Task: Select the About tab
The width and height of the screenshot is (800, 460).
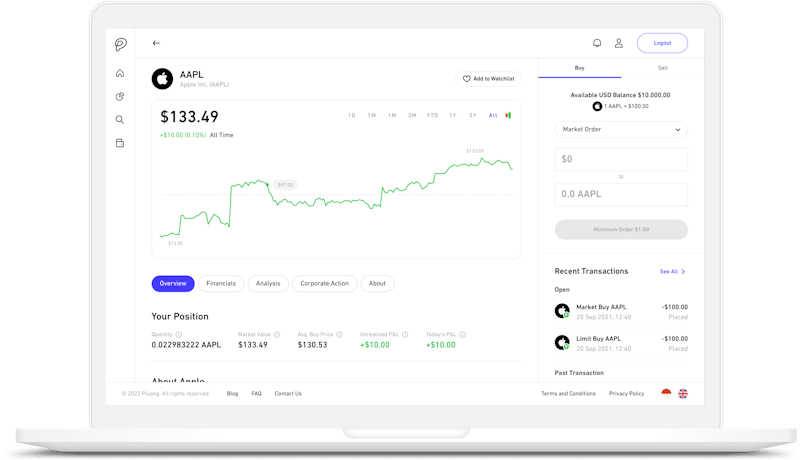Action: [x=377, y=284]
